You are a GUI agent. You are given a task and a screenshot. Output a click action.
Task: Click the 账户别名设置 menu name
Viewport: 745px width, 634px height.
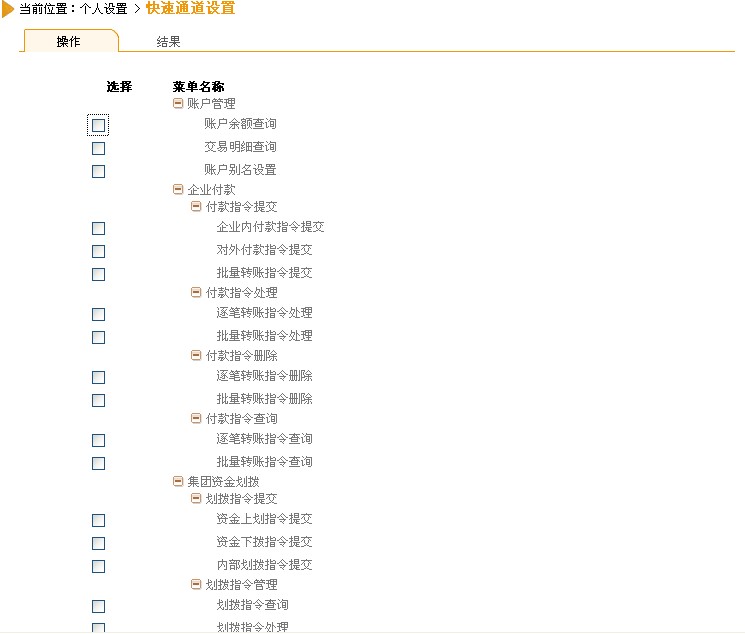pyautogui.click(x=240, y=170)
